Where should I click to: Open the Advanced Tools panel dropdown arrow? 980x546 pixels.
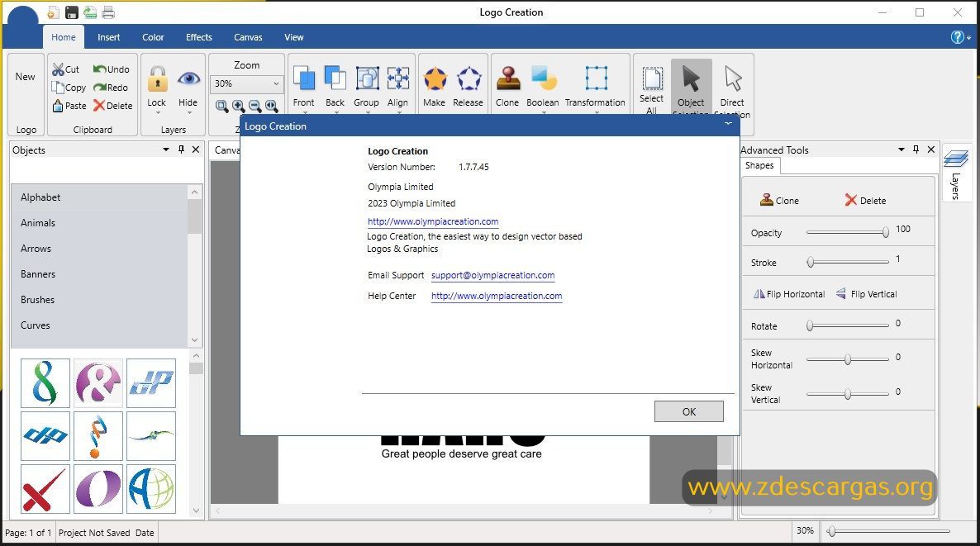[x=901, y=150]
